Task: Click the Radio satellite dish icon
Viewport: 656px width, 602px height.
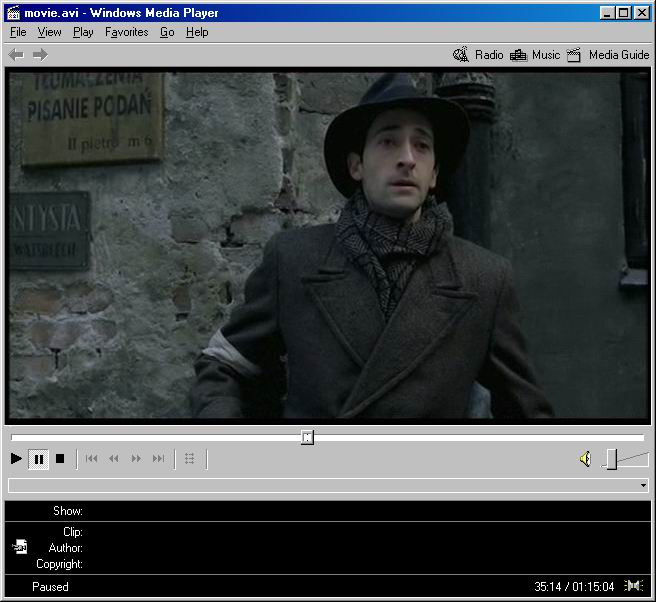Action: [x=461, y=54]
